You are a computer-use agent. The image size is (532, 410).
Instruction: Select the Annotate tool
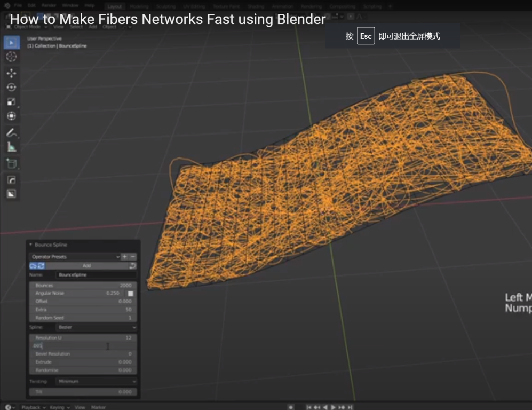[x=12, y=133]
